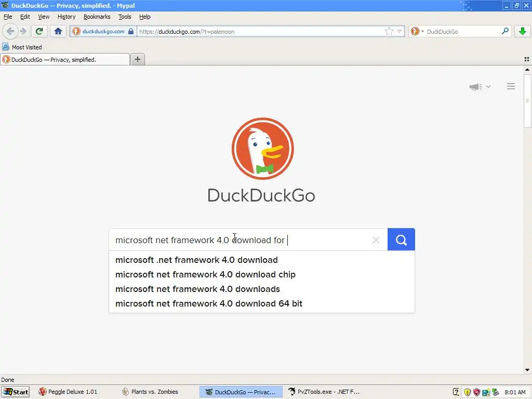The image size is (532, 399).
Task: Open a new tab with the plus button
Action: (137, 59)
